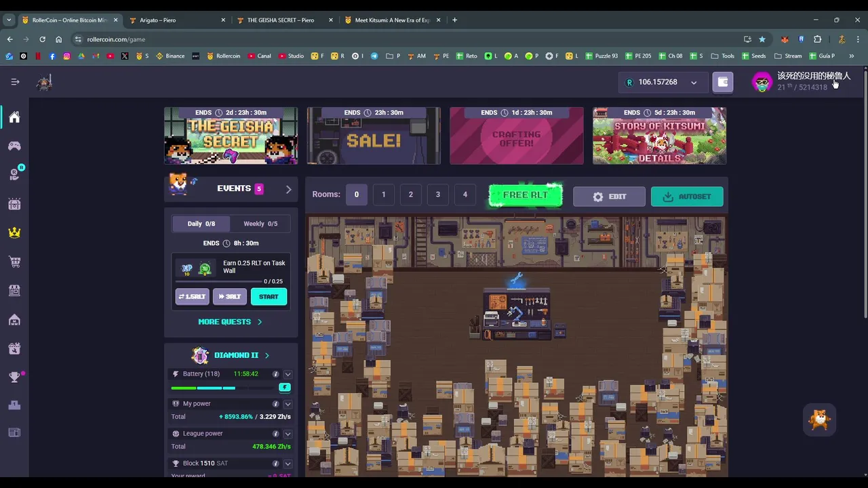Open a new browser tab
Viewport: 868px width, 488px height.
pyautogui.click(x=454, y=20)
